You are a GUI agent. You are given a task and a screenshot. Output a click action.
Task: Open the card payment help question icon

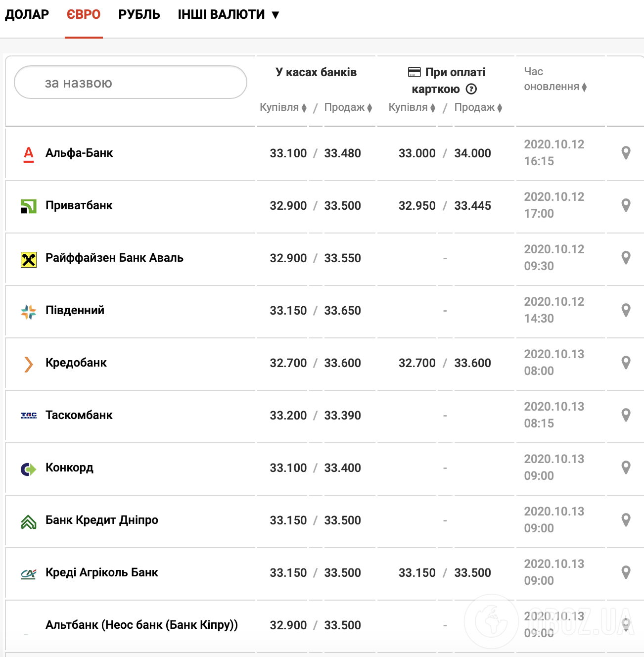472,89
